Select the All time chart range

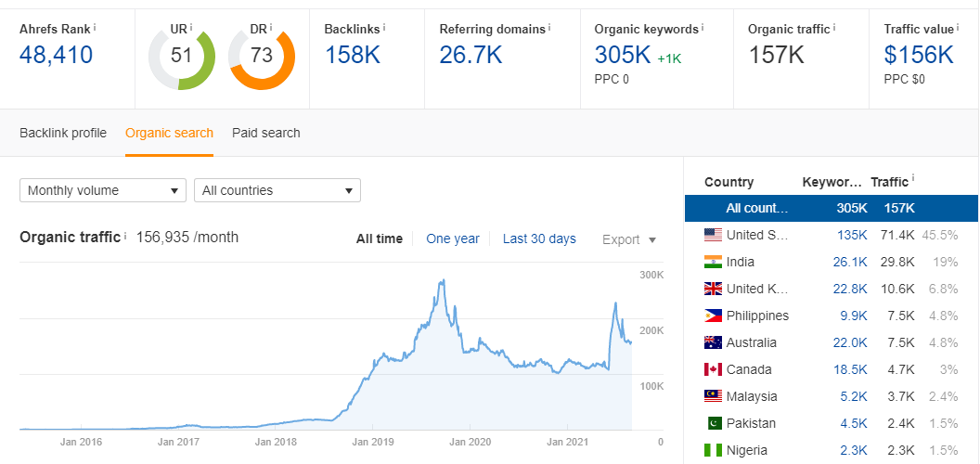click(380, 238)
